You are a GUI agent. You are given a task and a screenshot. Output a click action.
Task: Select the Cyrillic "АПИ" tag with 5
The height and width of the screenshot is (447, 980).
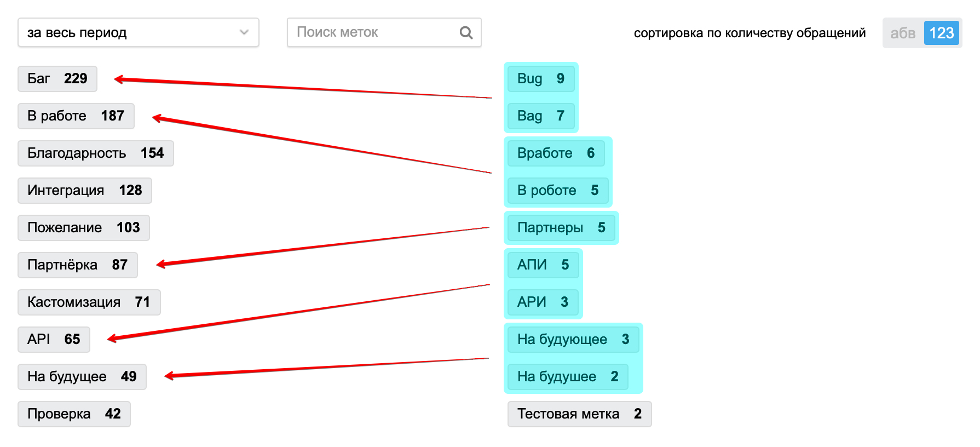(x=543, y=265)
